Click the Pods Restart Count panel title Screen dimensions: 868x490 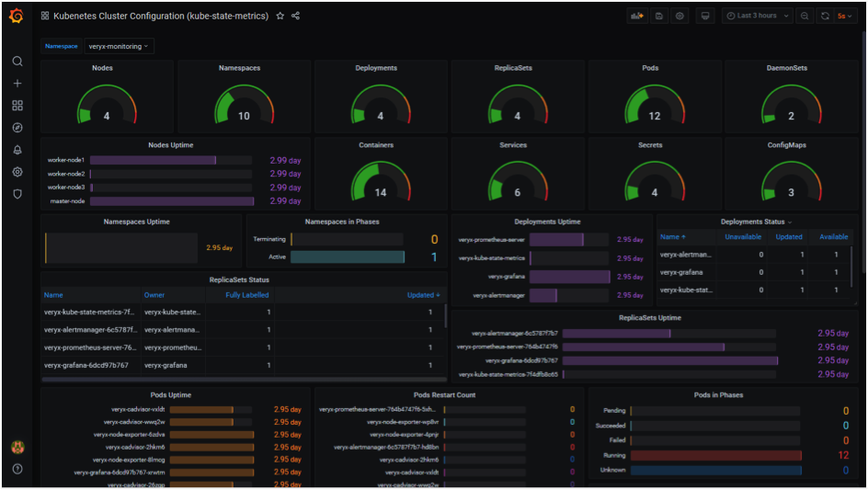444,394
